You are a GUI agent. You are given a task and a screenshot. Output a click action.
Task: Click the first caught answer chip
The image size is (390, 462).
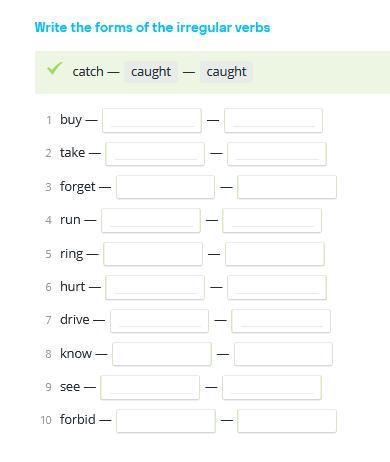click(x=151, y=72)
